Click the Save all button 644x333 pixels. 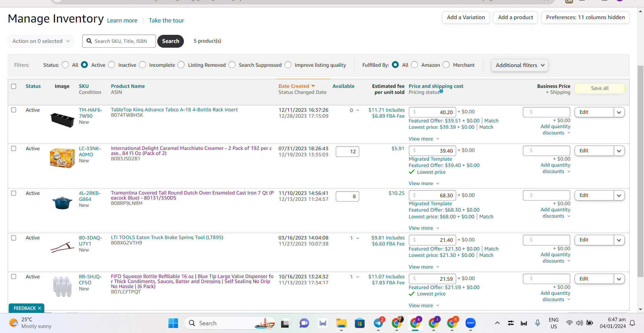(x=600, y=88)
